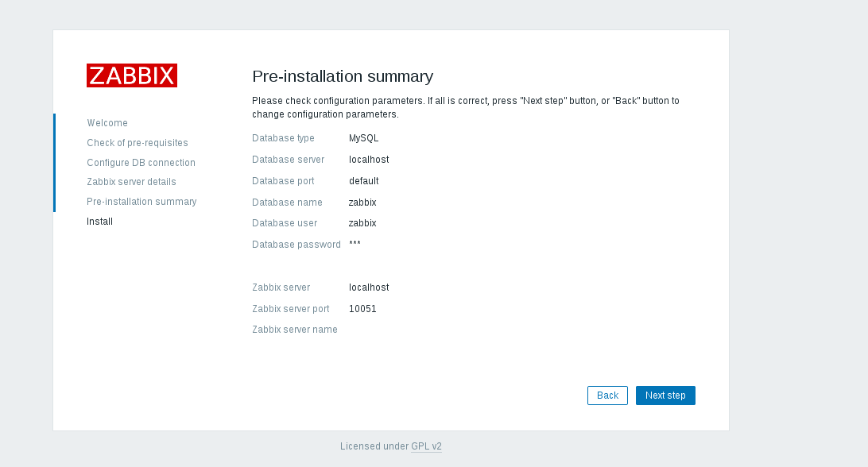Click the Zabbix server name label
868x467 pixels.
click(295, 329)
